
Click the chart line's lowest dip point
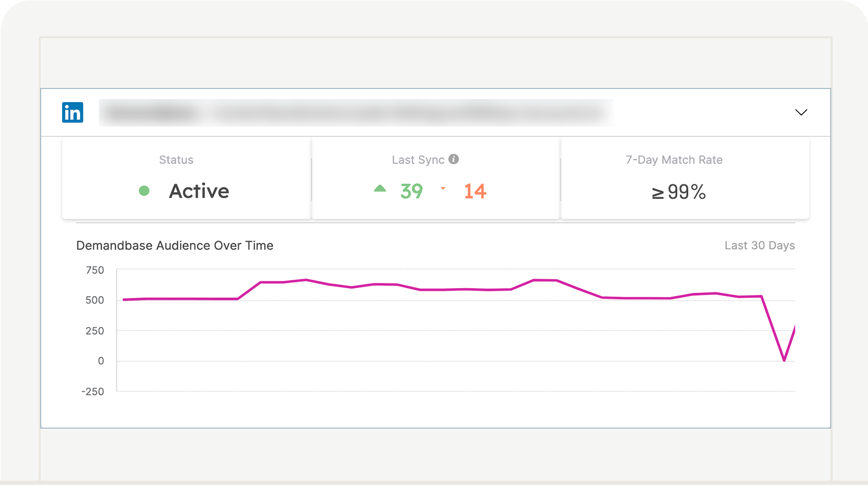pos(784,360)
